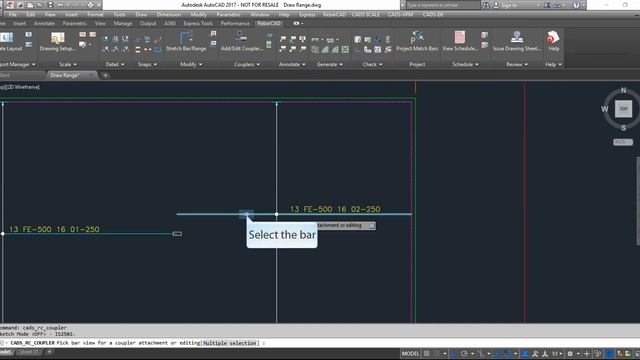Toggle grid display in status bar
Image resolution: width=640 pixels, height=360 pixels.
(x=427, y=353)
